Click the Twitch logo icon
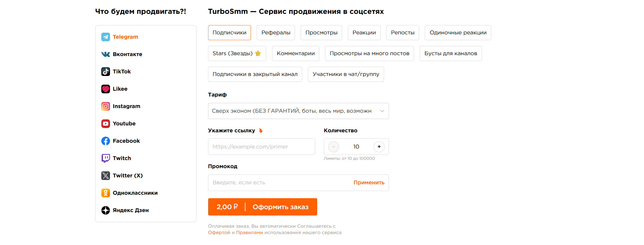 [x=106, y=158]
